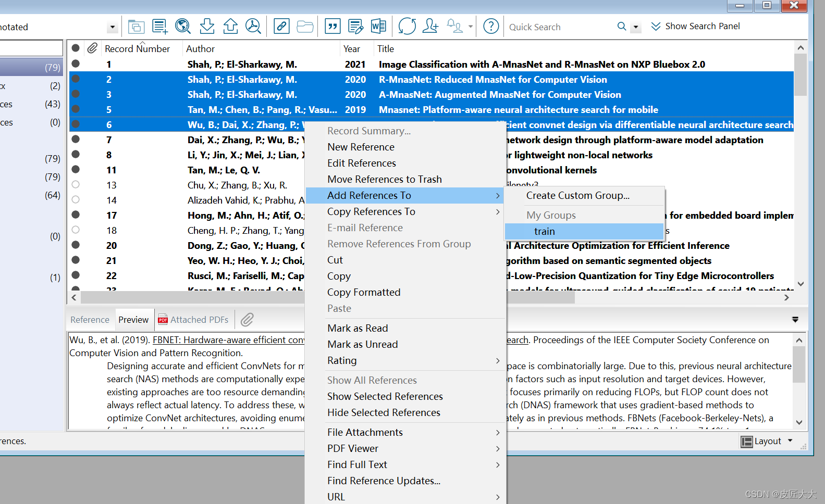Viewport: 825px width, 504px height.
Task: Click in the Quick Search input field
Action: pyautogui.click(x=560, y=27)
